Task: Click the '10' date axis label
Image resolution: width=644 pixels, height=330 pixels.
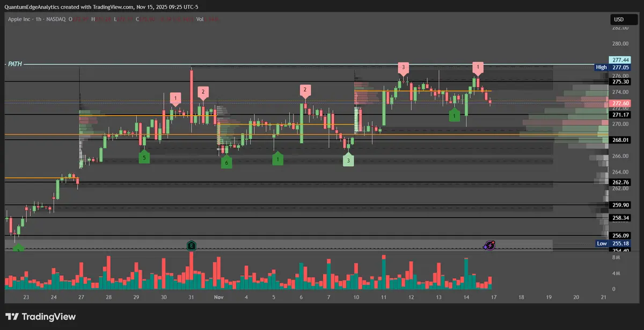Action: coord(356,297)
